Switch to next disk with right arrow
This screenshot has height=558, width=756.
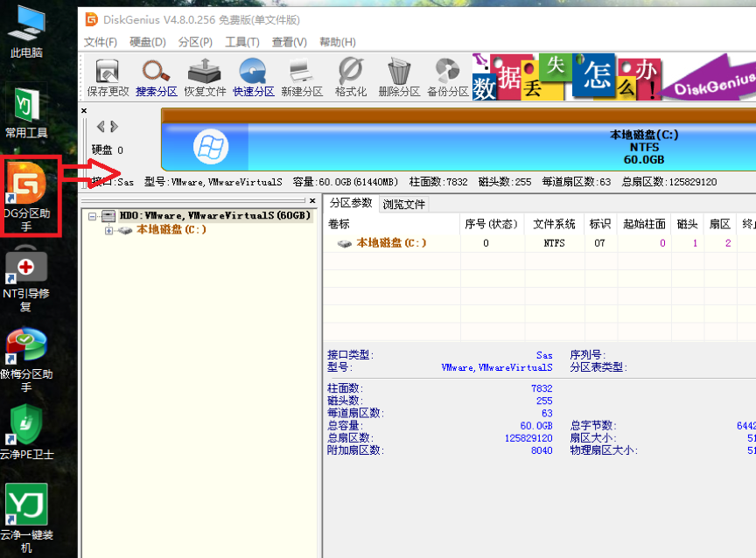[114, 127]
